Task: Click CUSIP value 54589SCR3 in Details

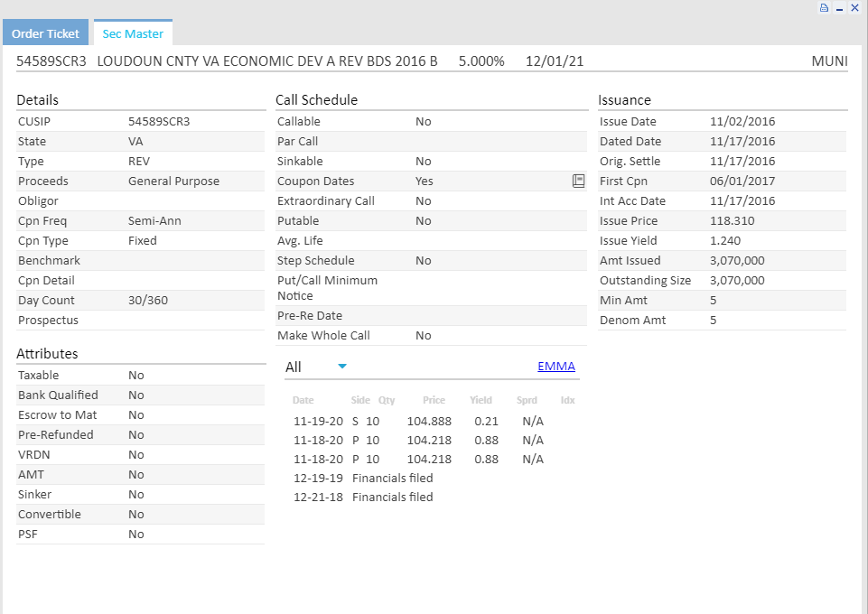Action: [159, 121]
